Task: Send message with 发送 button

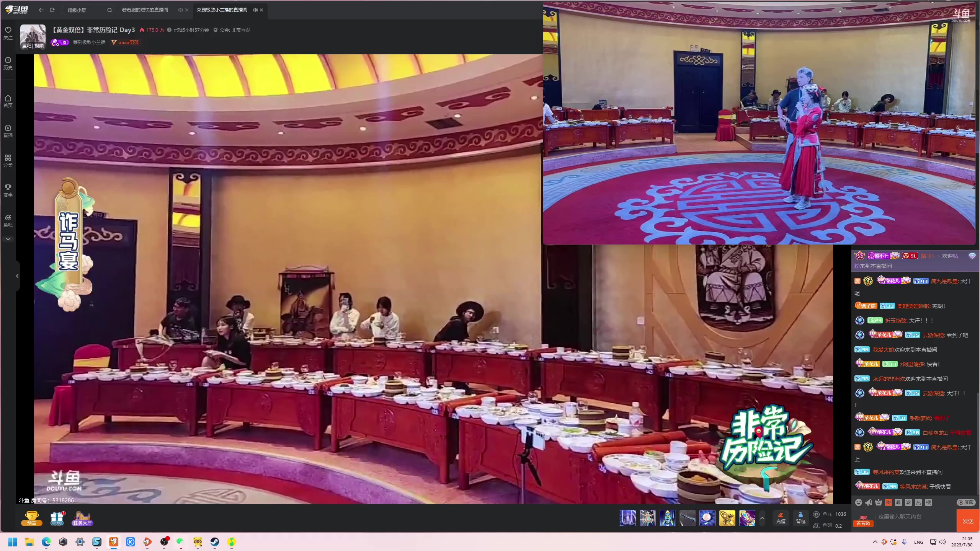Action: [968, 521]
